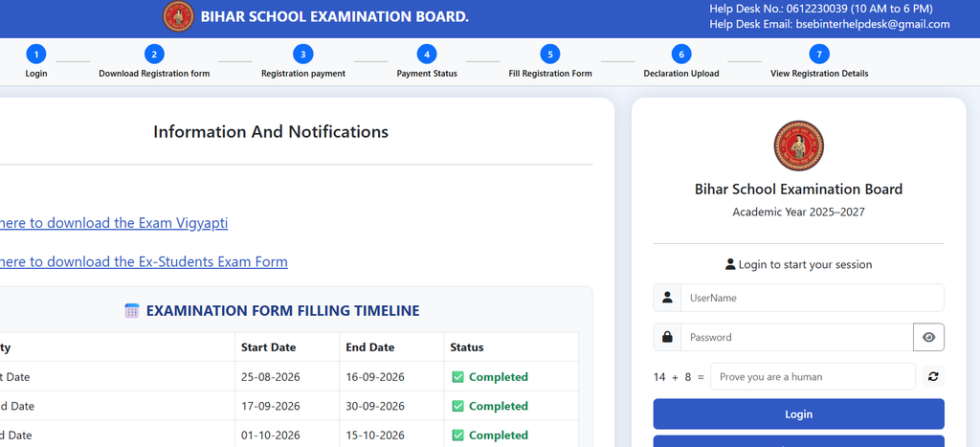Click the person icon by 'Login to start'
The image size is (980, 447).
coord(730,264)
